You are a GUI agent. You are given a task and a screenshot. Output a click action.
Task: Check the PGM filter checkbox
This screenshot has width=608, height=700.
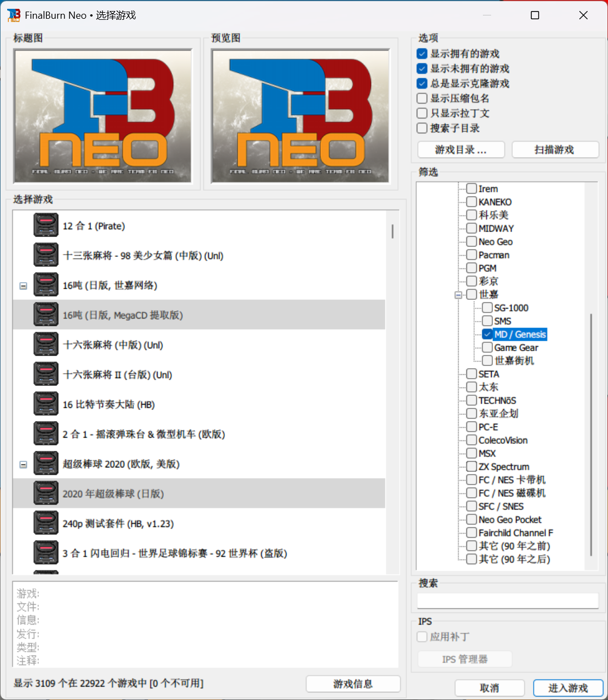472,268
